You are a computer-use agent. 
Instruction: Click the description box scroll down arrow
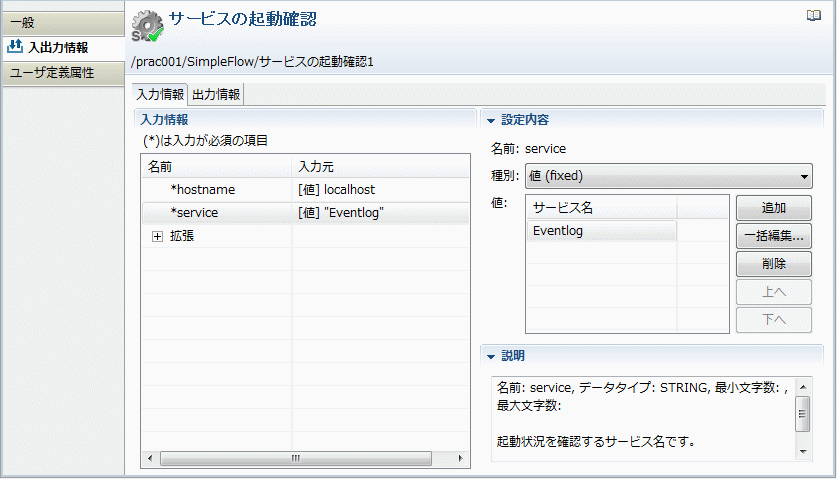coord(803,452)
